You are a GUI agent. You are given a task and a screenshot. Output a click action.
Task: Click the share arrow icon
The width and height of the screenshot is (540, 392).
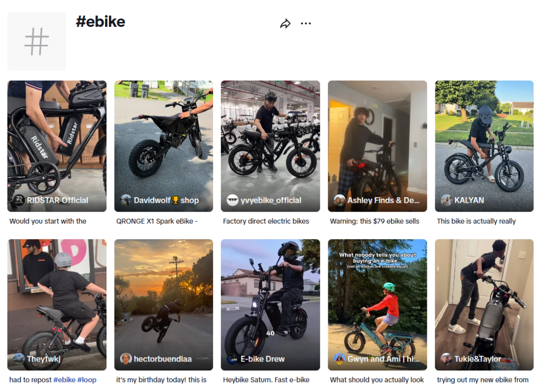tap(285, 24)
